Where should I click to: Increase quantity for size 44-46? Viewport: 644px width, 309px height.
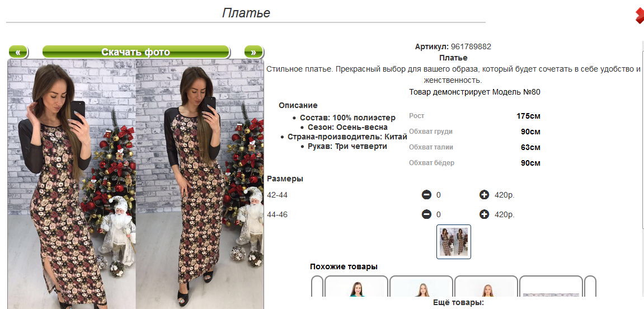tap(484, 214)
